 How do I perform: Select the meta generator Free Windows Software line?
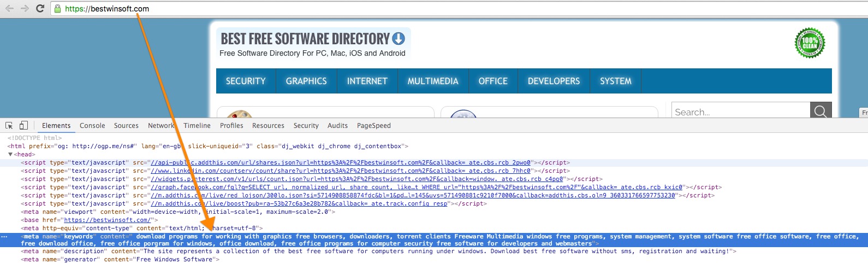point(120,260)
